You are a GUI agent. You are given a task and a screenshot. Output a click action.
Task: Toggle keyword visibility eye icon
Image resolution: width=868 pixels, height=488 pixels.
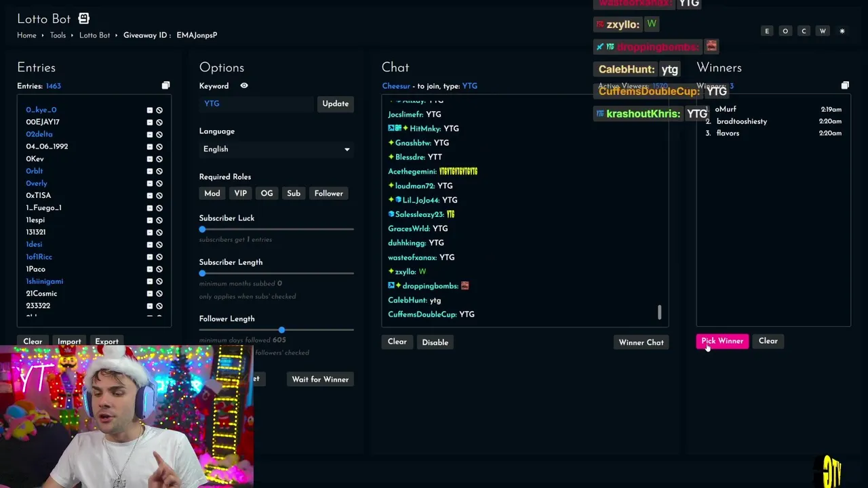[244, 86]
